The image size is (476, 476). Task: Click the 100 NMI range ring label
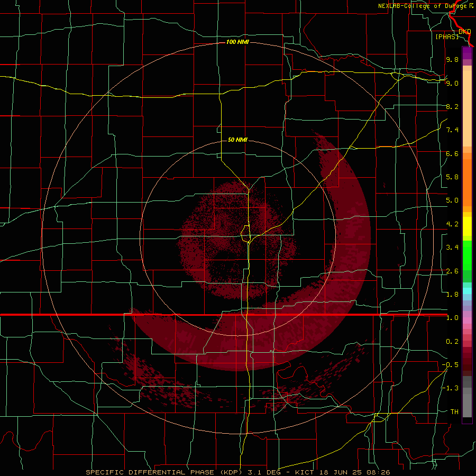pos(237,42)
